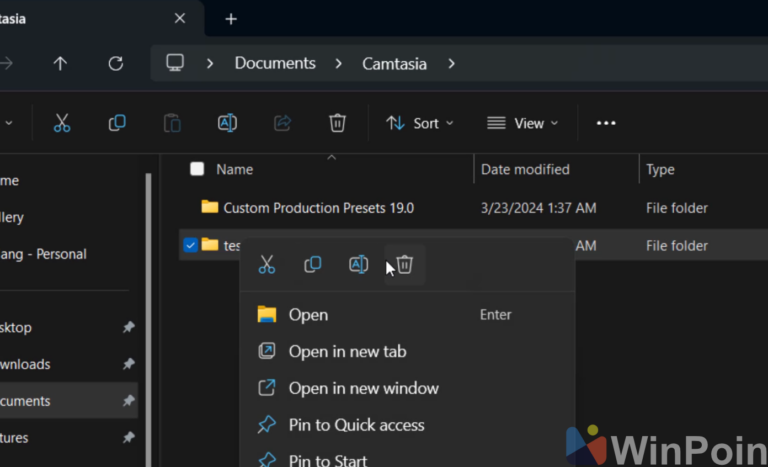Click the pin icon next to Desktop

[128, 327]
